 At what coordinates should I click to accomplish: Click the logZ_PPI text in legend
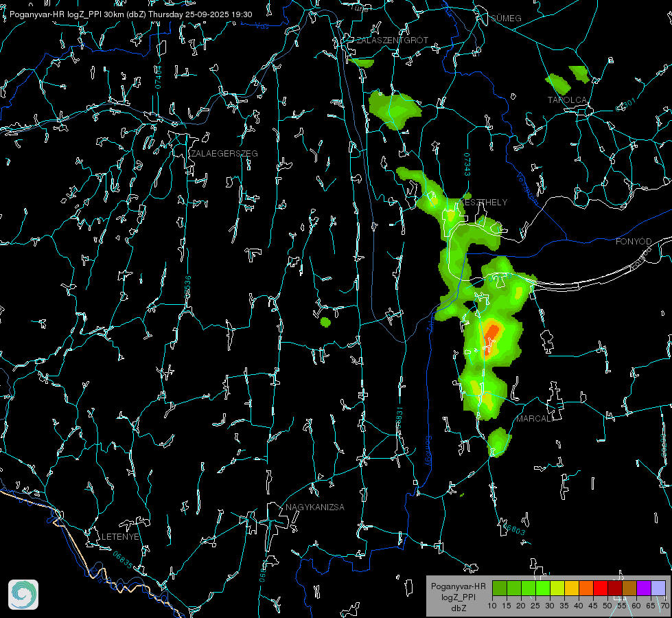pyautogui.click(x=458, y=597)
